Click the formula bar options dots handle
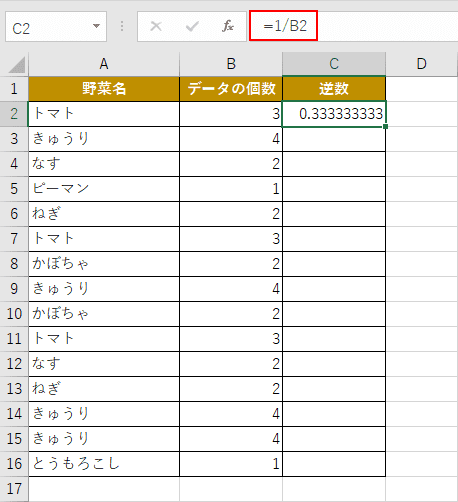Screen dimensions: 458x502 click(122, 26)
